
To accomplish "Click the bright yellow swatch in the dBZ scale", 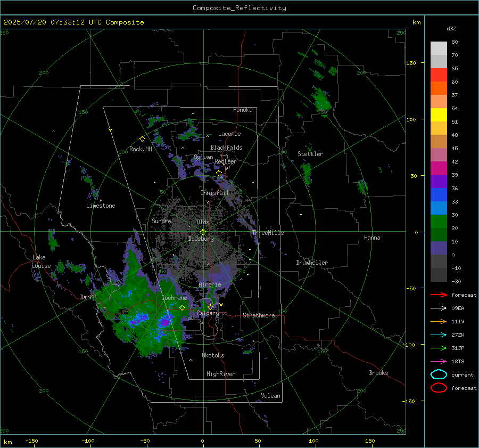I will (x=439, y=115).
